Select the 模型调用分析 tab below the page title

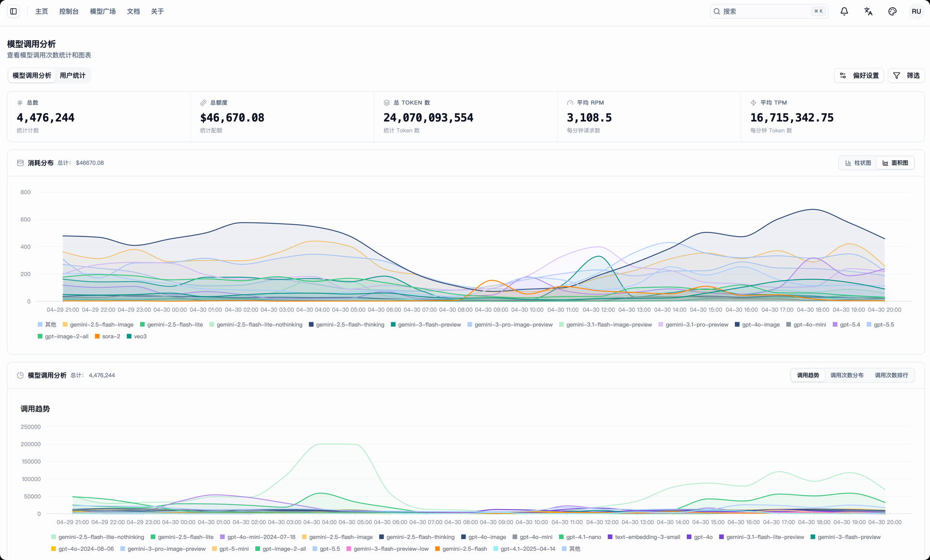(x=32, y=76)
